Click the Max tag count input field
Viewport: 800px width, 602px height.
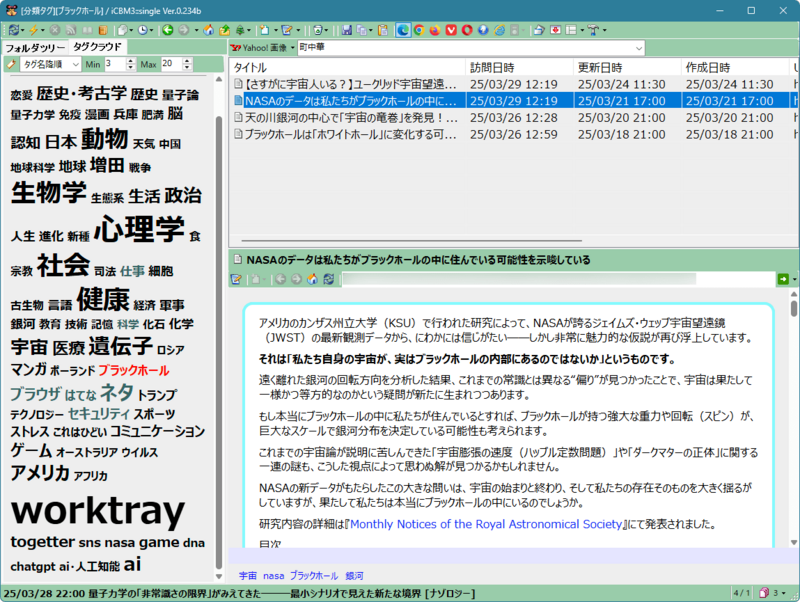[x=171, y=64]
